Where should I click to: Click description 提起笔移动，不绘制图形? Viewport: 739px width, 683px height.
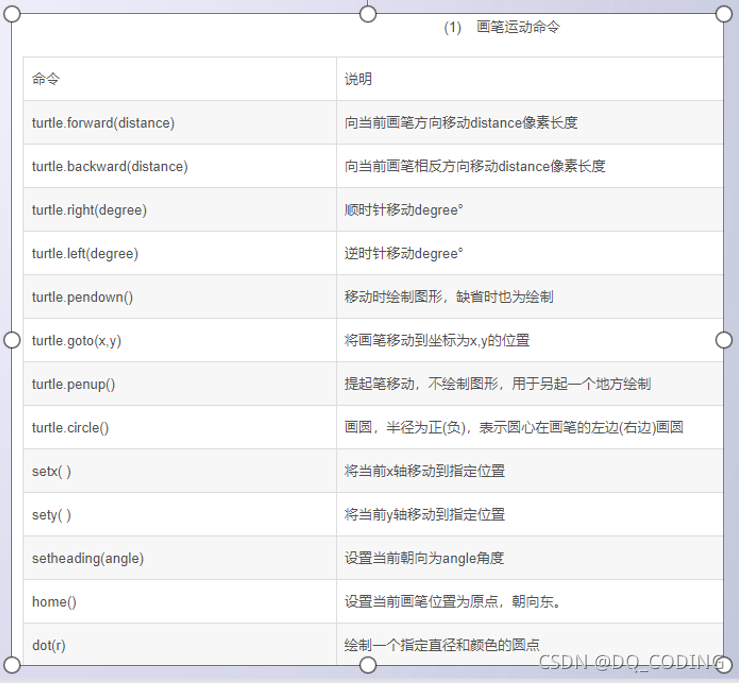pos(421,384)
